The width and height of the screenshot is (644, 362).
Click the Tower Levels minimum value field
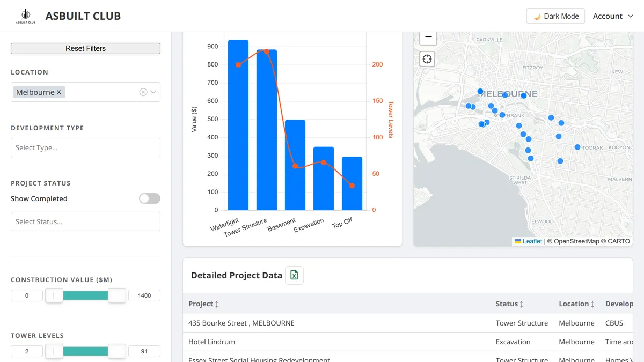(27, 351)
